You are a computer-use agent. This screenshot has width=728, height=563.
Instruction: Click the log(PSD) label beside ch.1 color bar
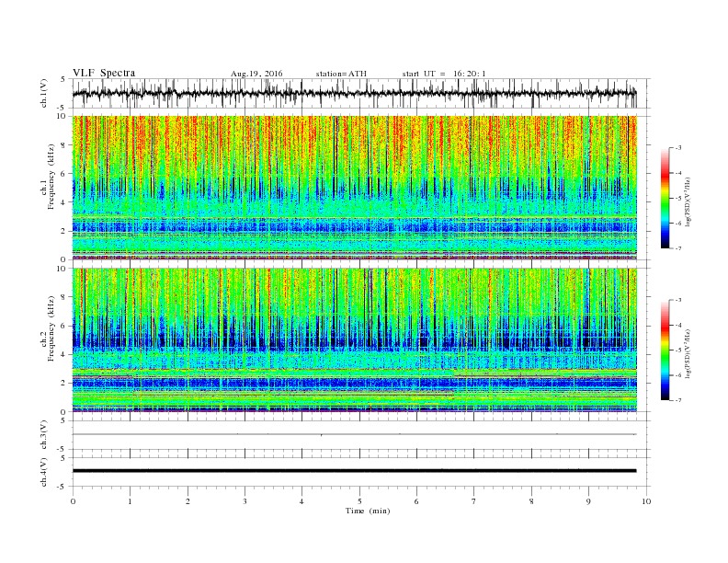tap(689, 202)
